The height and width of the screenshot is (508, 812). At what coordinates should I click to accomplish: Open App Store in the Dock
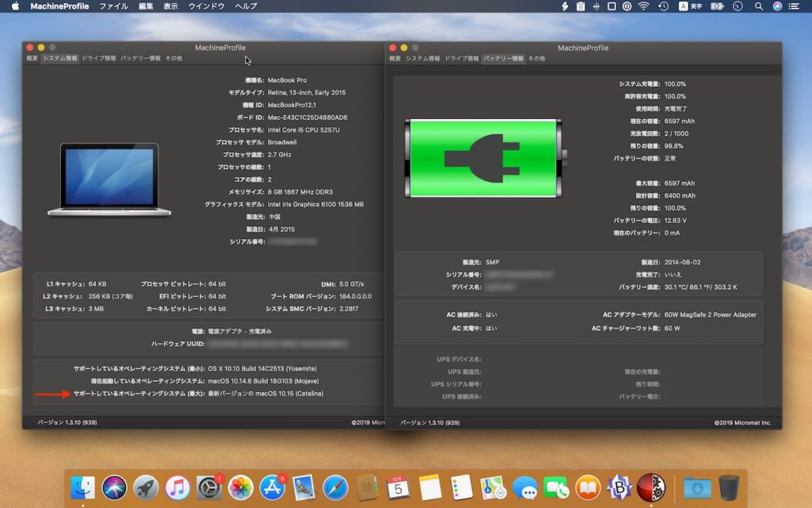pyautogui.click(x=273, y=488)
